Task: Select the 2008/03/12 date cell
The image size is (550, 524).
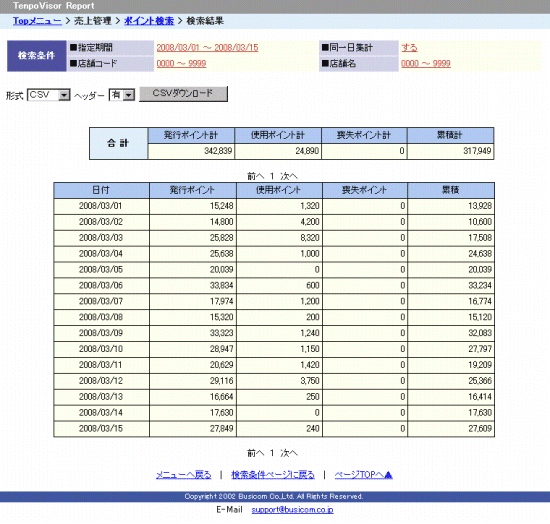Action: click(101, 381)
